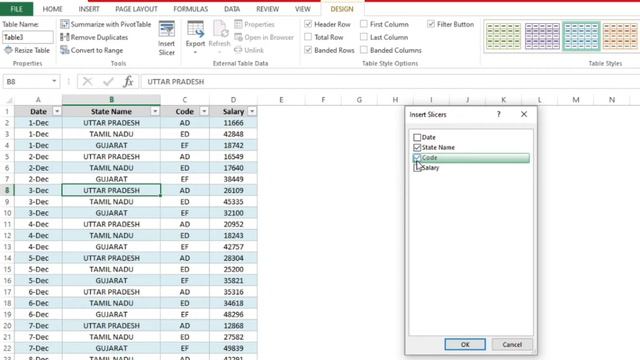Switch to the PAGE LAYOUT tab

click(x=136, y=9)
